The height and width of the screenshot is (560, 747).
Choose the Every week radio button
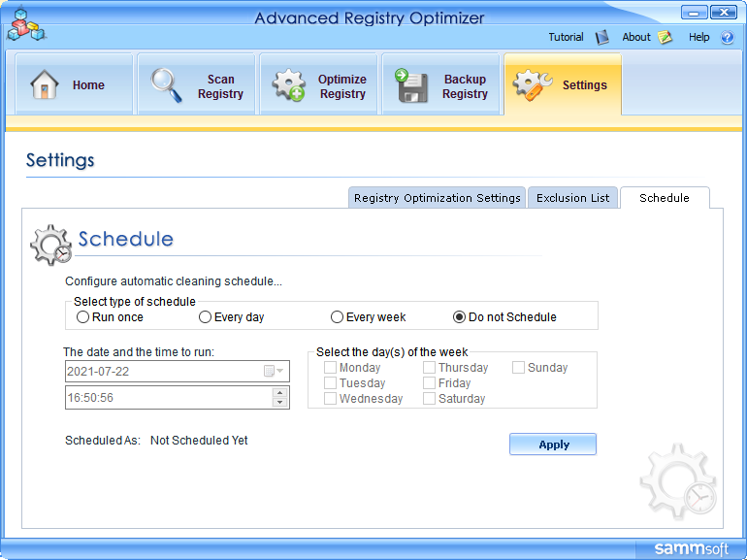coord(337,317)
